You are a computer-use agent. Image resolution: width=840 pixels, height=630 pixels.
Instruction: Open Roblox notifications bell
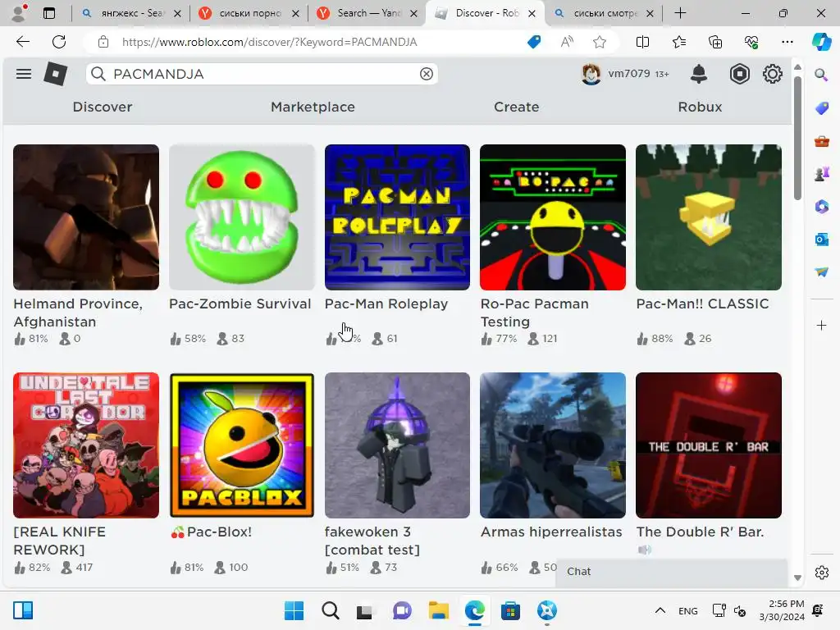699,74
